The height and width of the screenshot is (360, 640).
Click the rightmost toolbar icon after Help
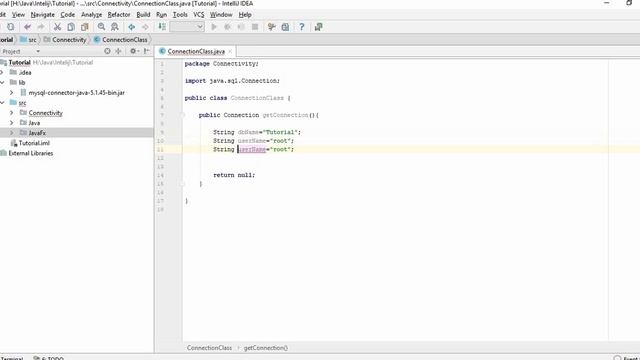click(318, 27)
